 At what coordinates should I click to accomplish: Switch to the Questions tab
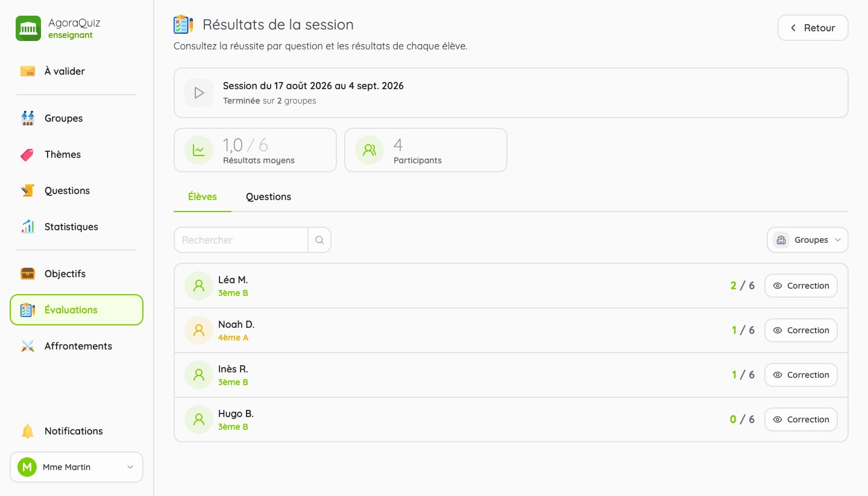pos(268,197)
